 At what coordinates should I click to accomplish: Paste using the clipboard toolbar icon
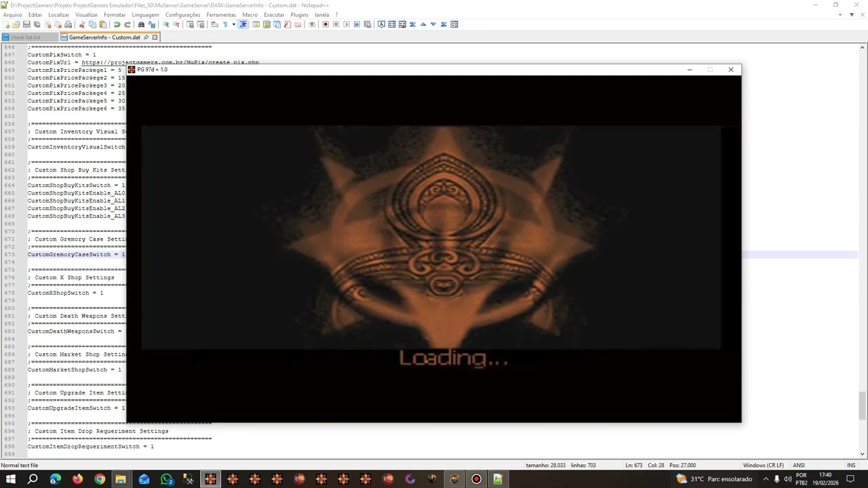[103, 24]
